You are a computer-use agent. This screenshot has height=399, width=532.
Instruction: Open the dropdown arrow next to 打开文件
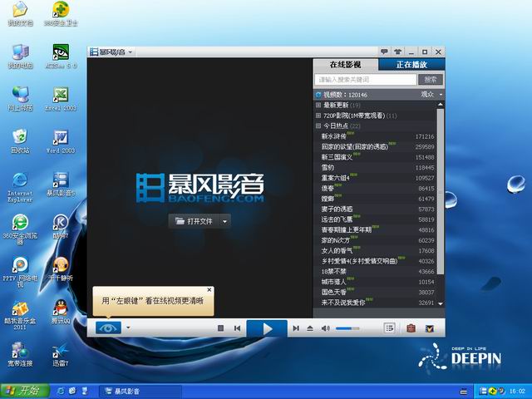[225, 222]
